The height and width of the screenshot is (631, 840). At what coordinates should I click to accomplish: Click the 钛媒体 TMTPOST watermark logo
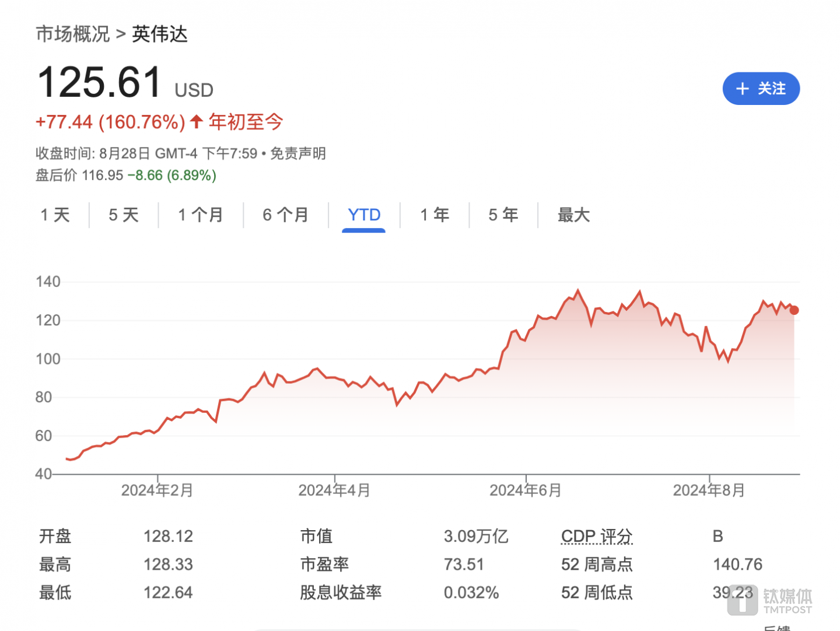click(x=770, y=600)
